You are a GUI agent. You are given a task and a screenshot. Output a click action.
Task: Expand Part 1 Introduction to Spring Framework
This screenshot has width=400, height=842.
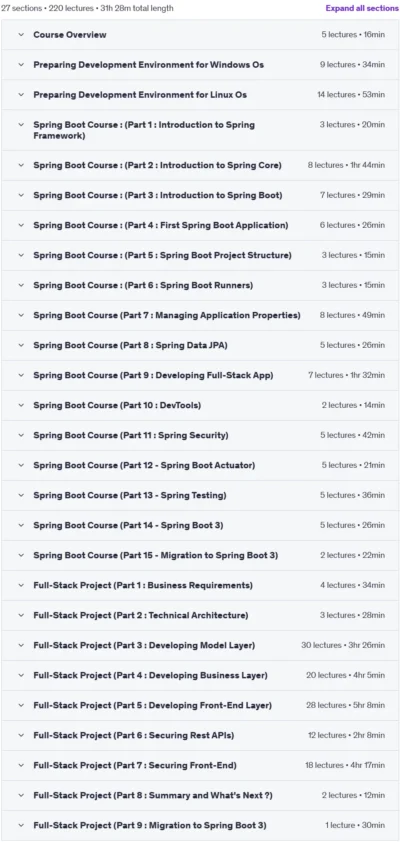200,130
